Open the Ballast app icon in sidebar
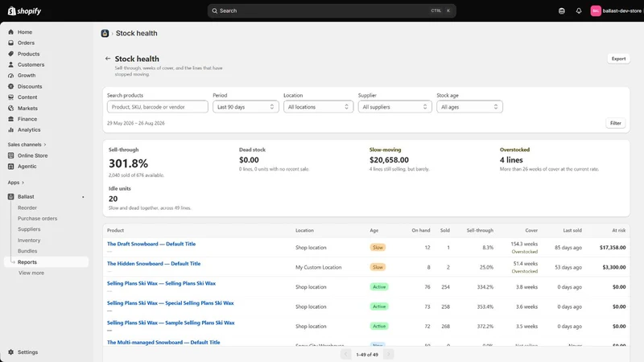 [x=10, y=196]
